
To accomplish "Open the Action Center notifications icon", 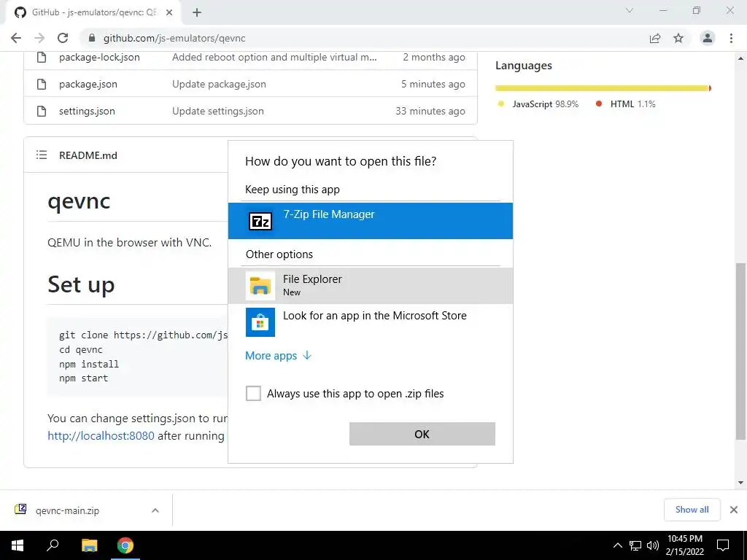I will 723,545.
